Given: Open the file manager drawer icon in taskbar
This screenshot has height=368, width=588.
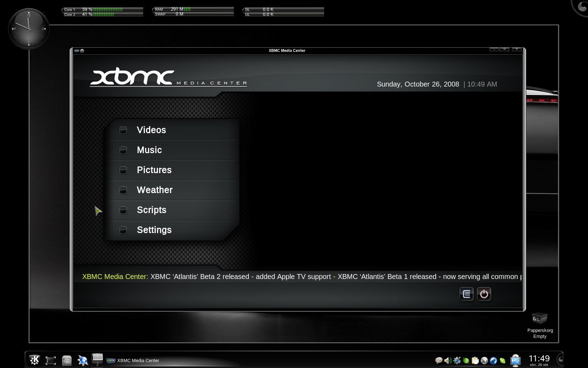Looking at the screenshot, I should pos(66,360).
